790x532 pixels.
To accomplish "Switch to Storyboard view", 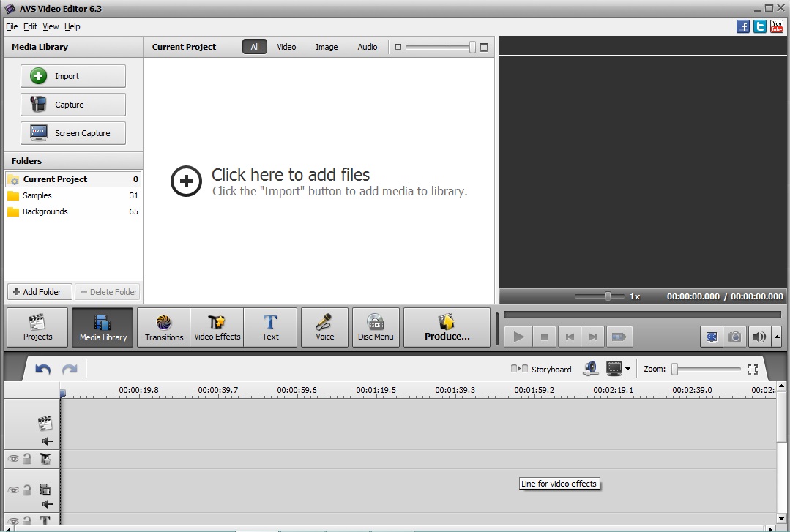I will point(541,370).
